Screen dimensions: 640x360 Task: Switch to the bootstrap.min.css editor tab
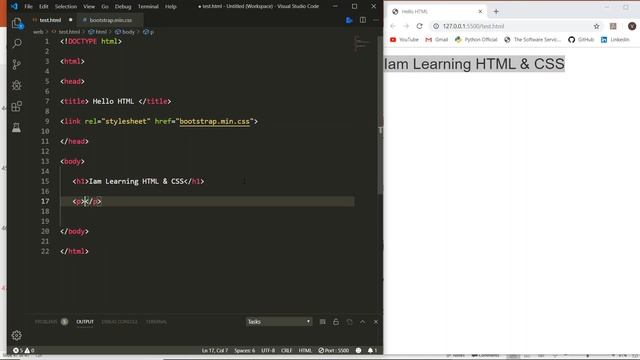pos(110,20)
